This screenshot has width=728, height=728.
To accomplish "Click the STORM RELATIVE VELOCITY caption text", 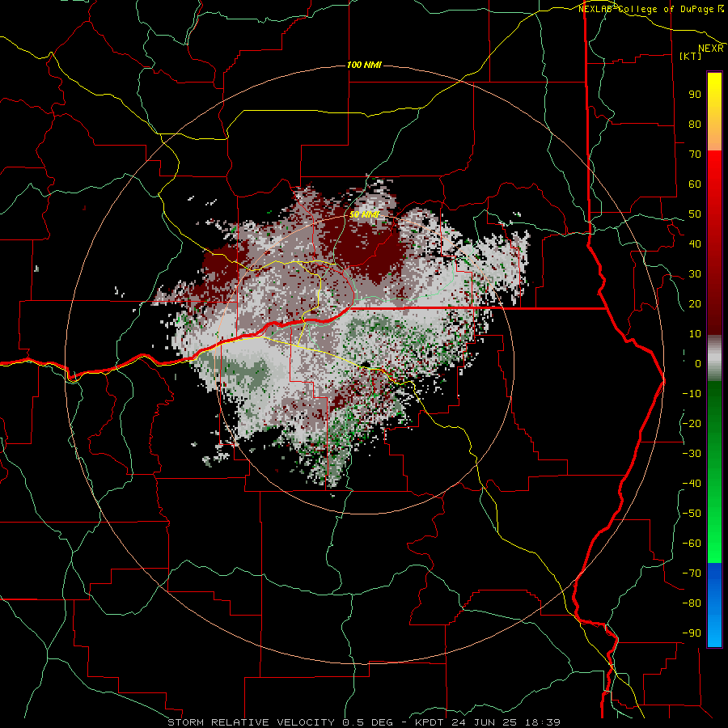I will [x=251, y=722].
